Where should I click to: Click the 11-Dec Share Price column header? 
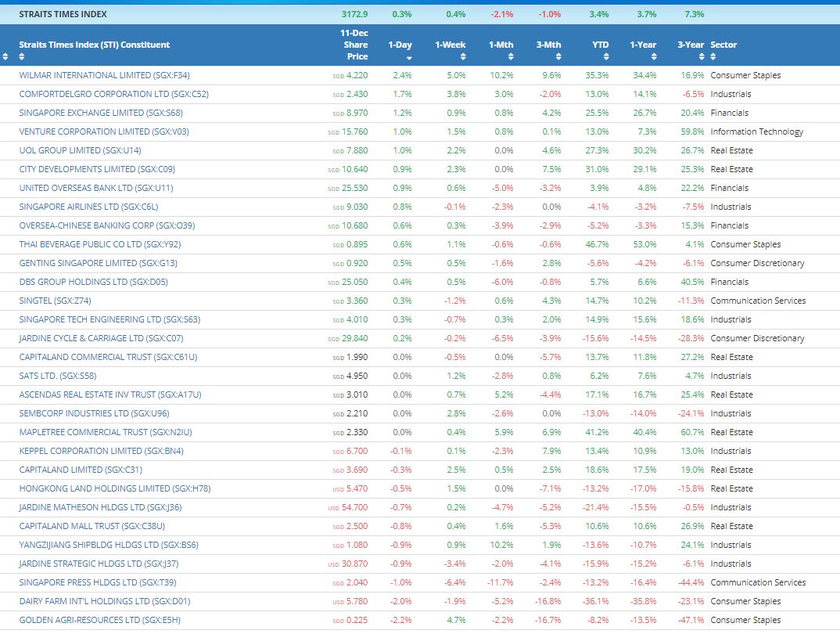pyautogui.click(x=354, y=45)
